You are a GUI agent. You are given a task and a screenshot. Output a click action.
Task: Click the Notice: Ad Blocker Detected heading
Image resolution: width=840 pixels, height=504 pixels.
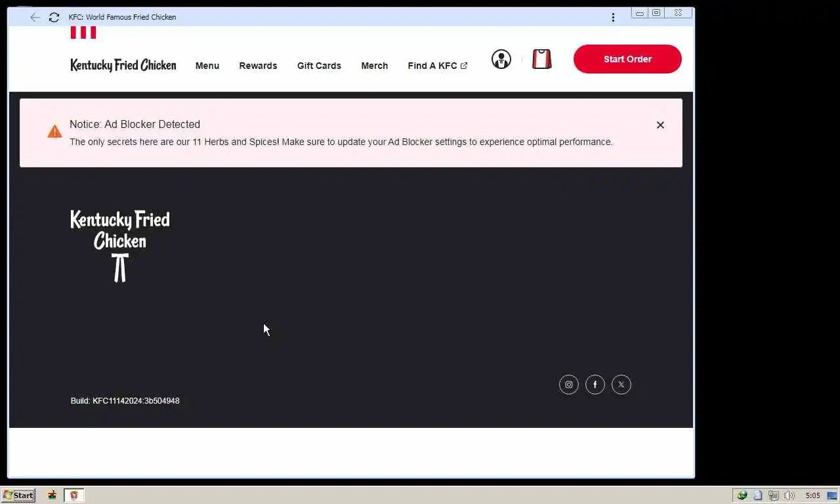(x=135, y=124)
